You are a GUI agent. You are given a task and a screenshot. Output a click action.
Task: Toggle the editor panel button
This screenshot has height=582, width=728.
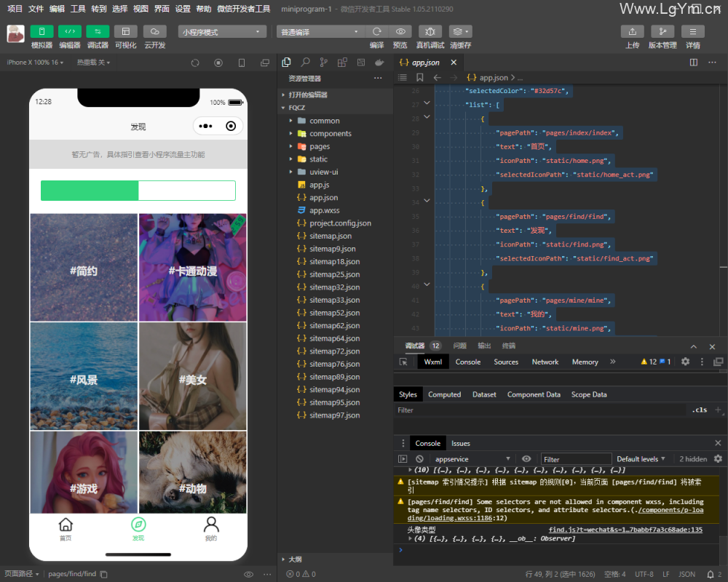[x=70, y=31]
